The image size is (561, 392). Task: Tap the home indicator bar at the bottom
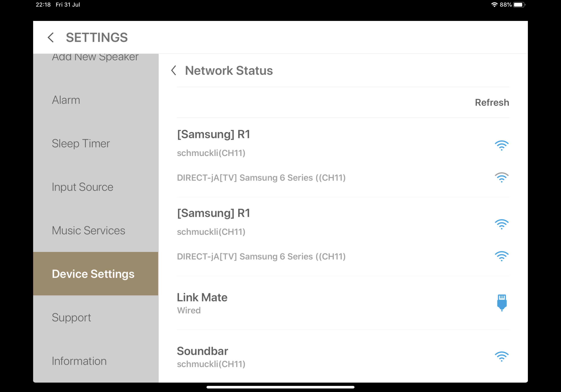(x=280, y=387)
